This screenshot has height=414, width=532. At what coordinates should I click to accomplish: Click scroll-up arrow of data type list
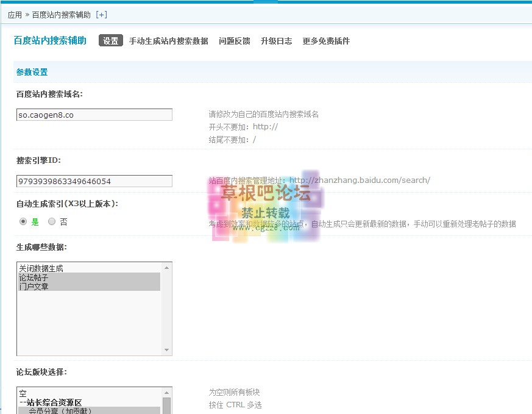(x=167, y=267)
